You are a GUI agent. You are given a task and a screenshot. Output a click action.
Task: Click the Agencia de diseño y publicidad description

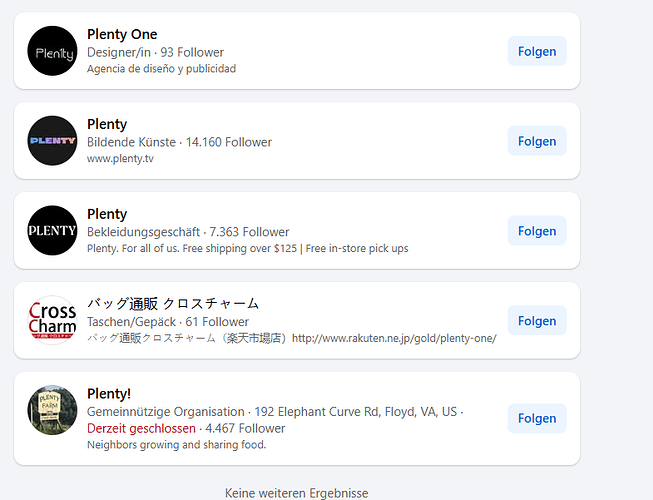point(162,69)
